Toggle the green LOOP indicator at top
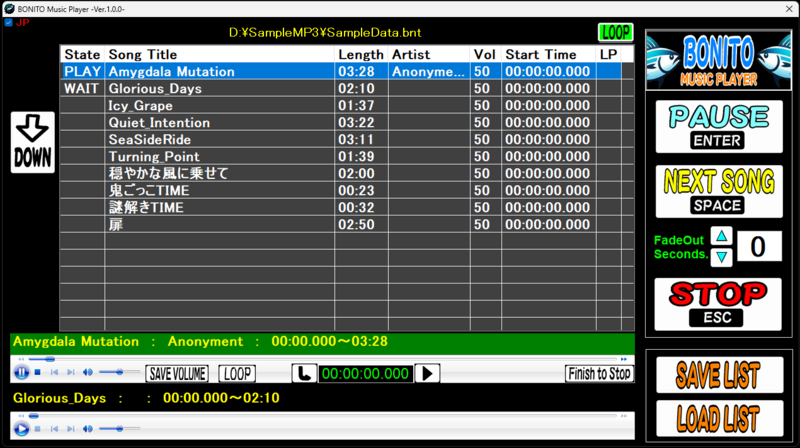800x448 pixels. [615, 32]
